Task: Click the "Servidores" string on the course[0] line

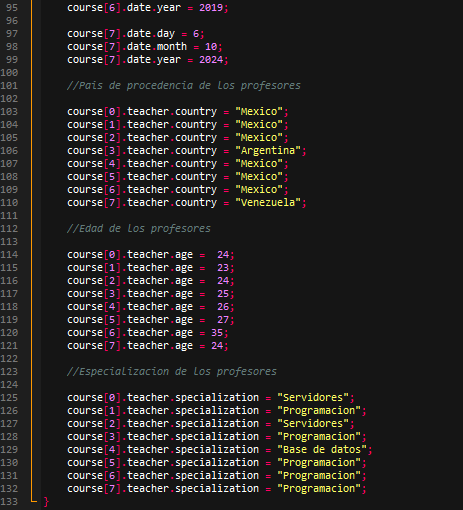Action: click(x=313, y=398)
